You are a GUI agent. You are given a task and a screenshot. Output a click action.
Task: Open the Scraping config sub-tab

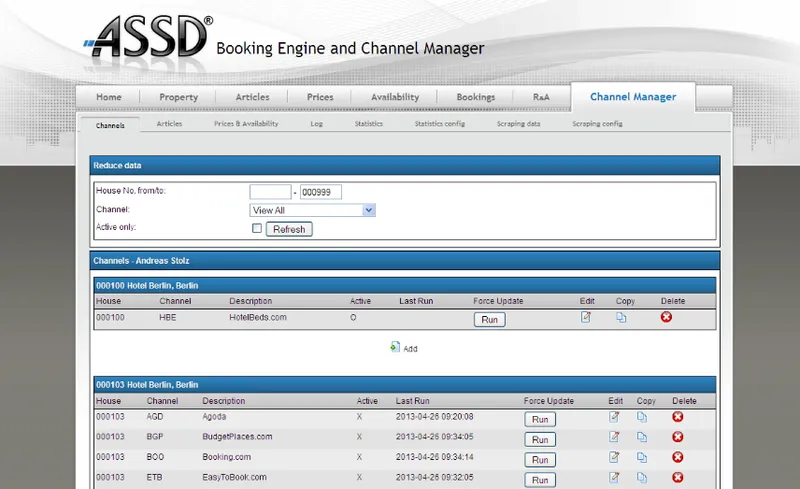click(597, 124)
